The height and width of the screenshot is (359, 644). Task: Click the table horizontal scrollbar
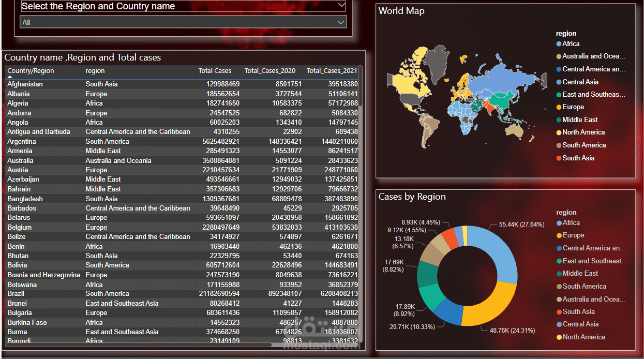click(138, 345)
